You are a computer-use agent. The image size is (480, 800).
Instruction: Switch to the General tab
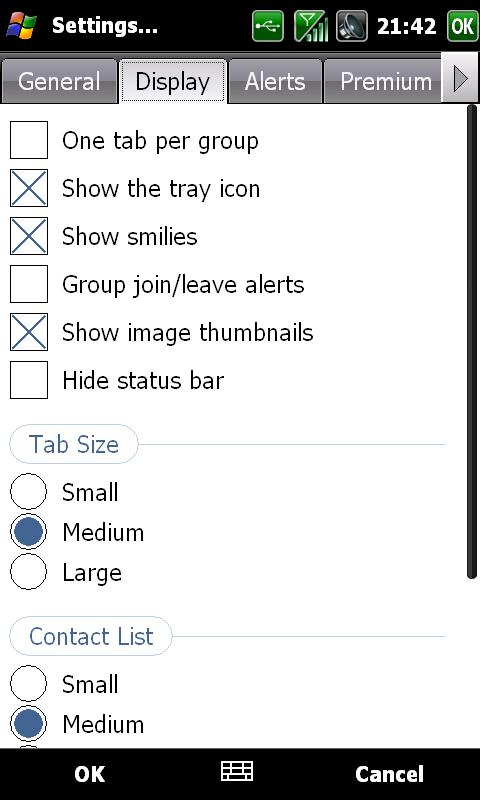click(59, 81)
